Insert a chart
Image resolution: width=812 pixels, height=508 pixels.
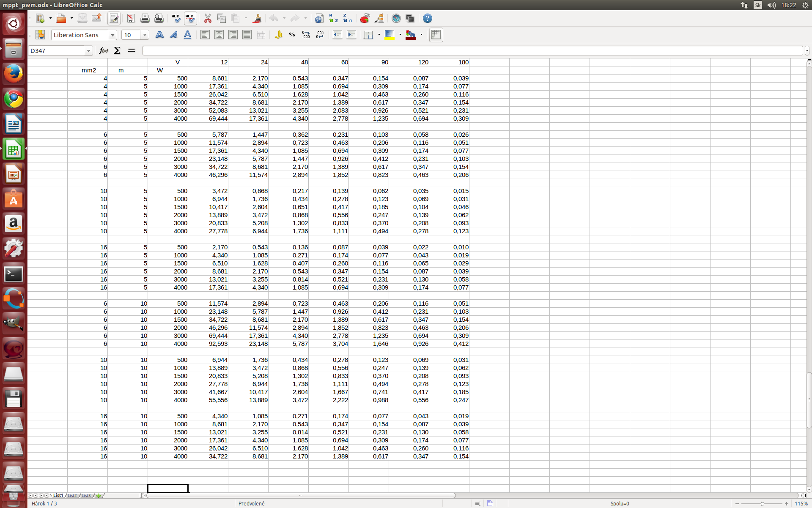pyautogui.click(x=365, y=18)
